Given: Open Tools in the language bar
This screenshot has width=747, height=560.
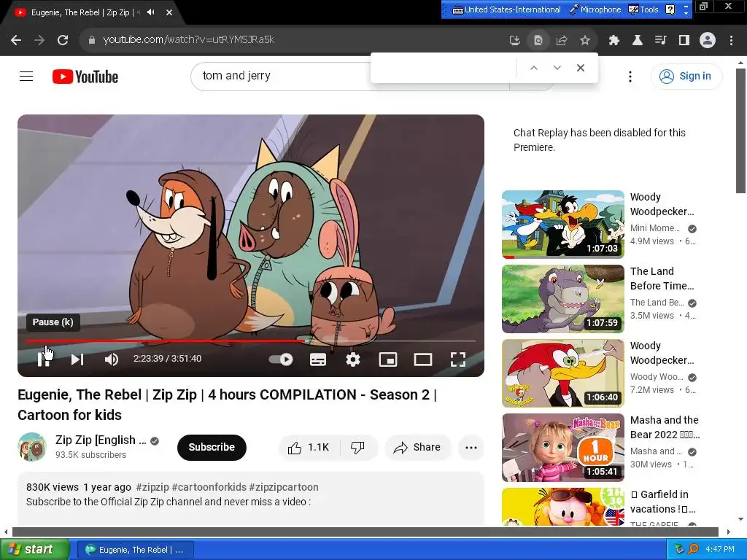Looking at the screenshot, I should click(x=643, y=9).
